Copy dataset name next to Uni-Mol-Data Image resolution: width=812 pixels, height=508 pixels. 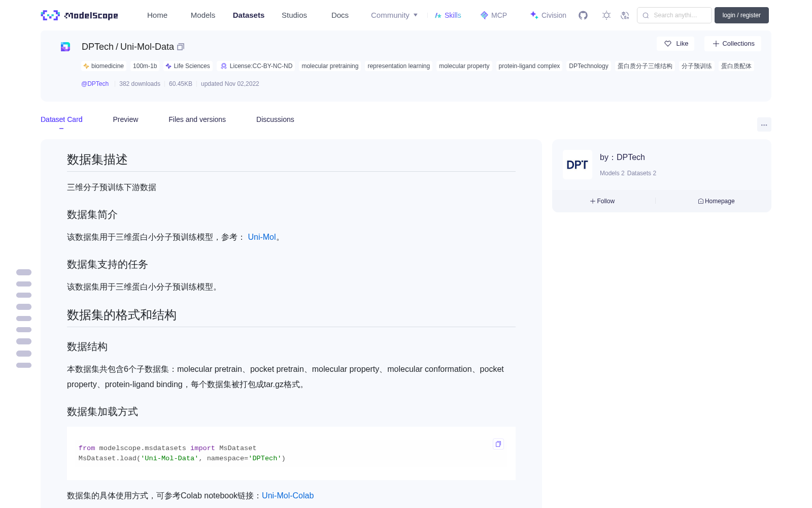[181, 47]
